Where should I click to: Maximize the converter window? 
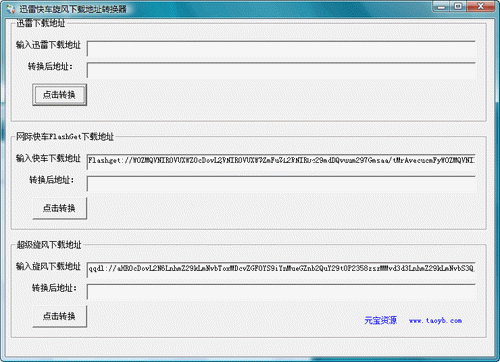(x=459, y=6)
